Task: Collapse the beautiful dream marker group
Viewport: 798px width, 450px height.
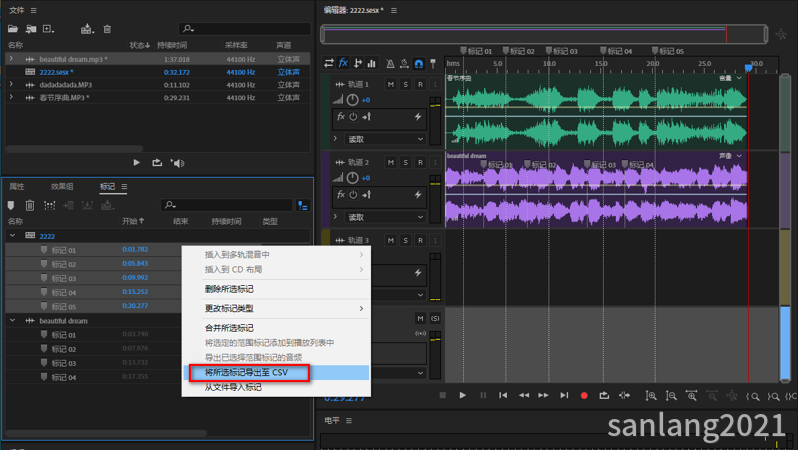Action: pyautogui.click(x=13, y=321)
